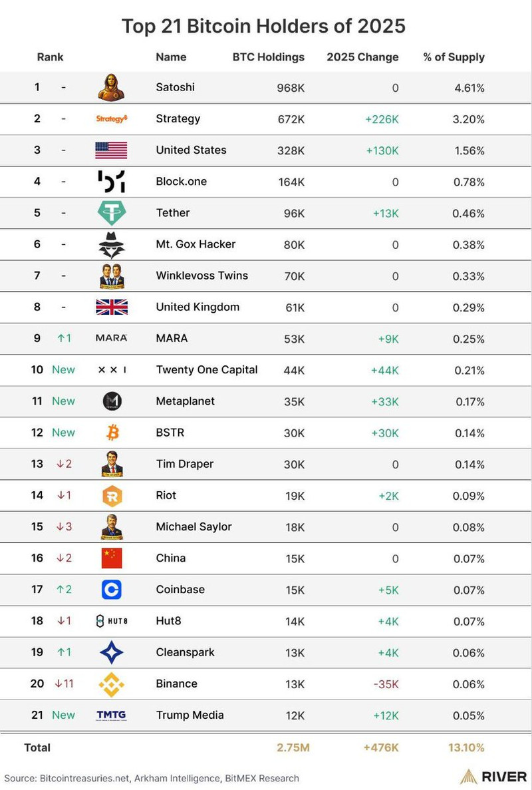Click the Winklevoss Twins name text
The image size is (532, 790).
coord(201,276)
